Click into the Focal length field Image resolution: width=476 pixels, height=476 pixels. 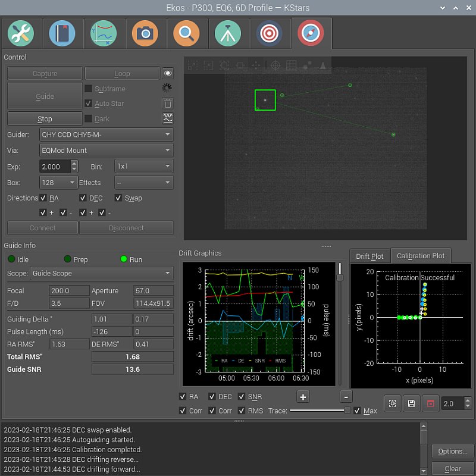69,290
